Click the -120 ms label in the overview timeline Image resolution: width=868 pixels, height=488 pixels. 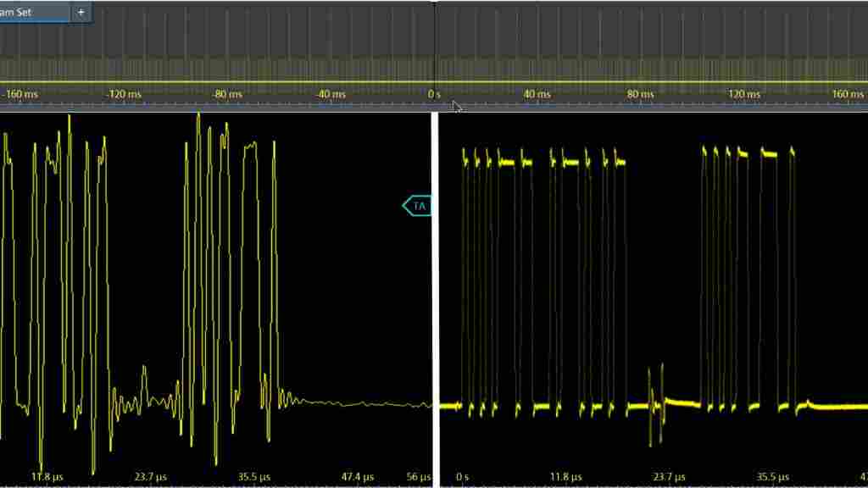point(122,94)
